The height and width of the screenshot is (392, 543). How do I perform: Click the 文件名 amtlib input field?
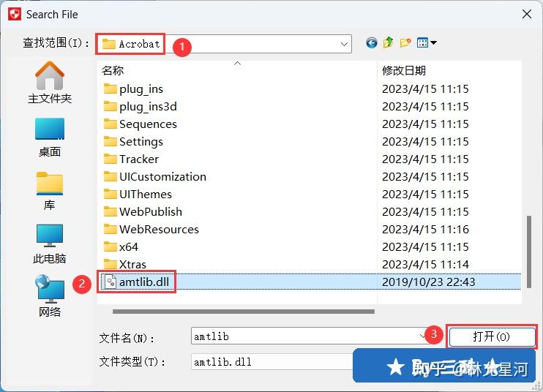coord(304,336)
